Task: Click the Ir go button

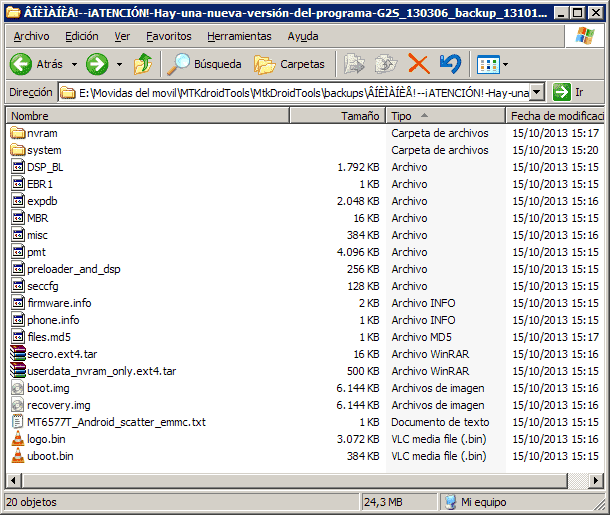Action: pyautogui.click(x=568, y=92)
